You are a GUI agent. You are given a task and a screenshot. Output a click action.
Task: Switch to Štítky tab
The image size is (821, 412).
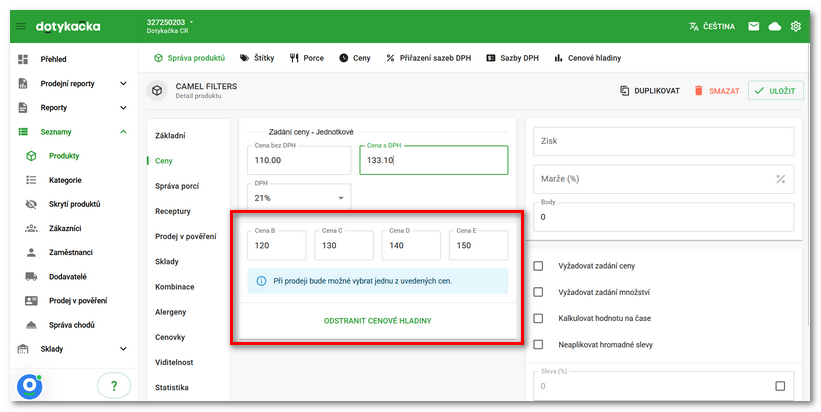click(x=258, y=58)
